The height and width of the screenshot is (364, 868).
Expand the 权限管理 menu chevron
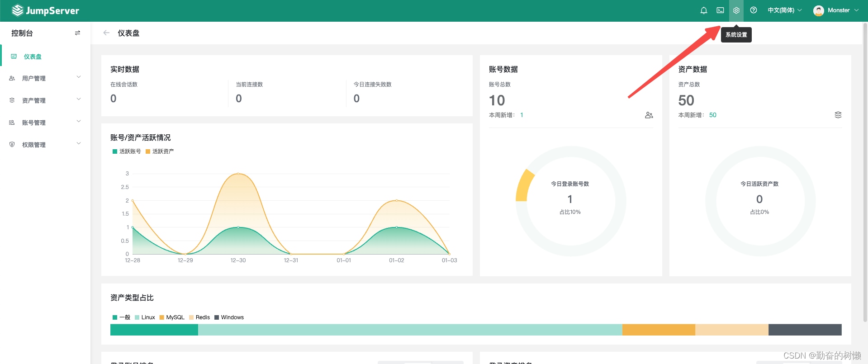pos(79,144)
